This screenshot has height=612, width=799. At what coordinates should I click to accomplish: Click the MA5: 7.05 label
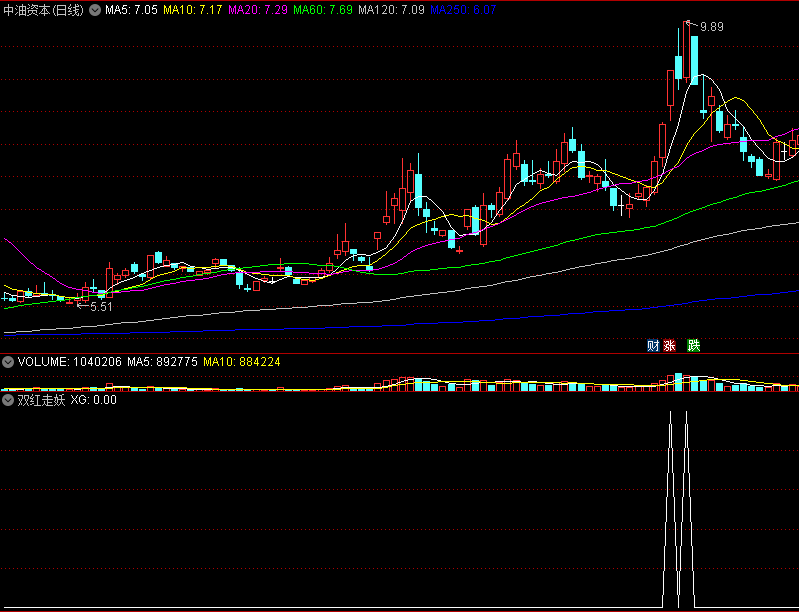click(131, 10)
